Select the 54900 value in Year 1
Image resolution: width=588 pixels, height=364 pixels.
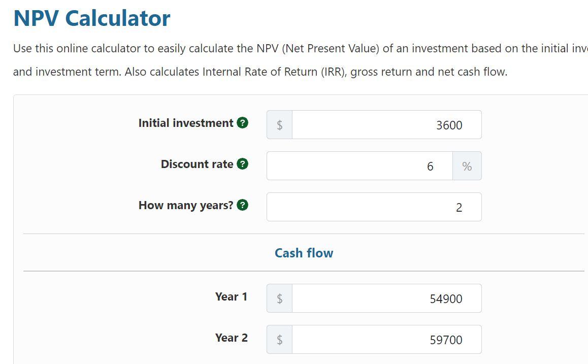click(x=446, y=299)
